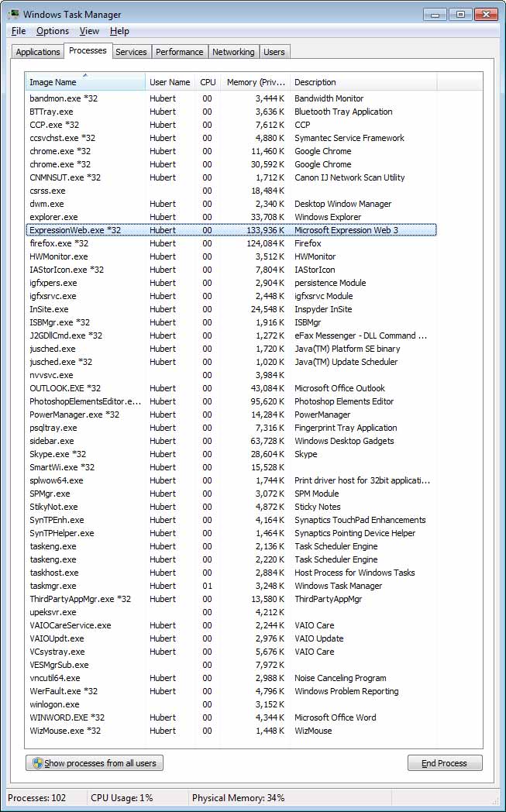Select the InSite.exe process
This screenshot has width=506, height=812.
click(x=231, y=309)
